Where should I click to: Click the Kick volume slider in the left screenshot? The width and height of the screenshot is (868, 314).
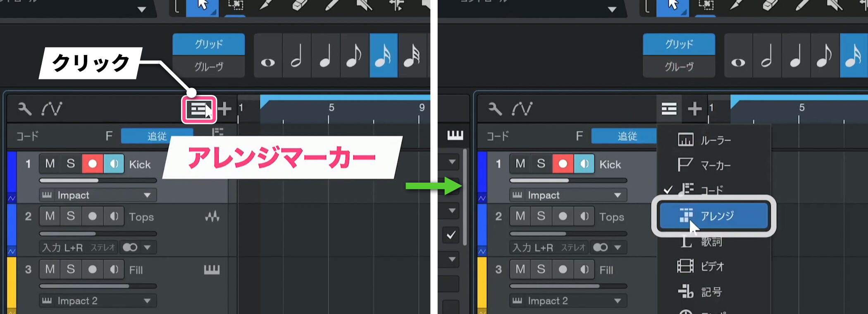point(98,181)
